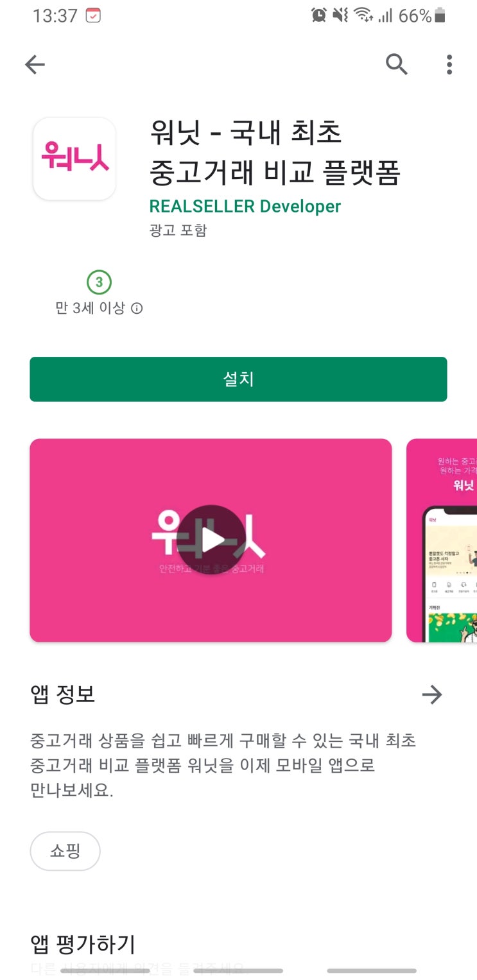
Task: Tap the 워닛 pink app icon
Action: tap(74, 159)
